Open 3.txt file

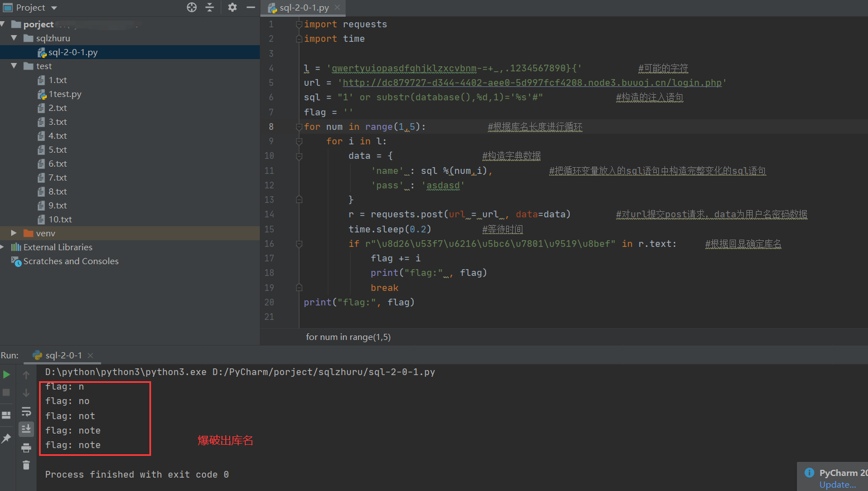pyautogui.click(x=57, y=121)
